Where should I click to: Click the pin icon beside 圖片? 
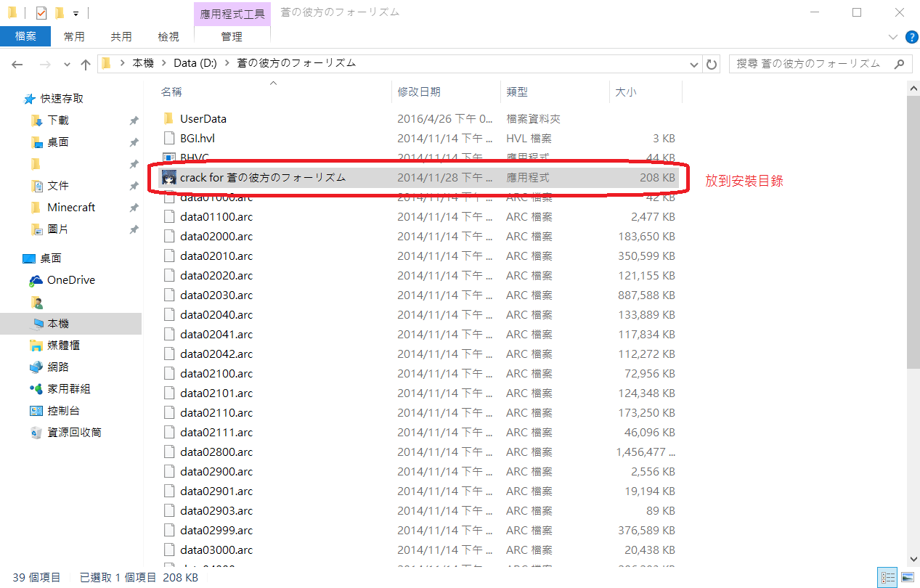click(x=134, y=229)
